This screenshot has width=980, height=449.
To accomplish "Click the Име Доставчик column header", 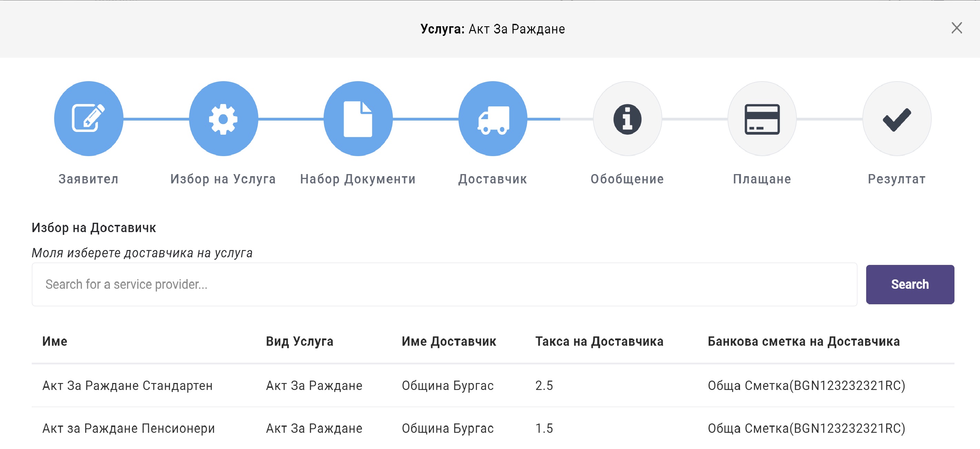I will click(448, 341).
